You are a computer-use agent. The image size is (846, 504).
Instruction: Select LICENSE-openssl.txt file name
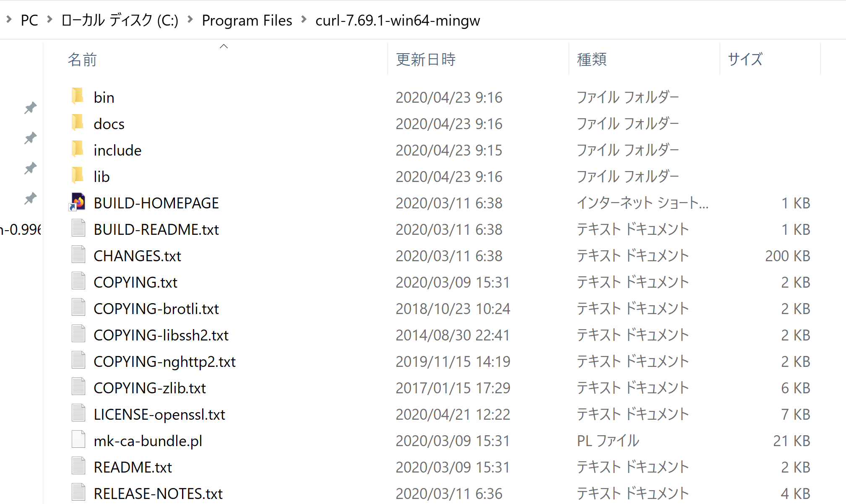point(159,414)
